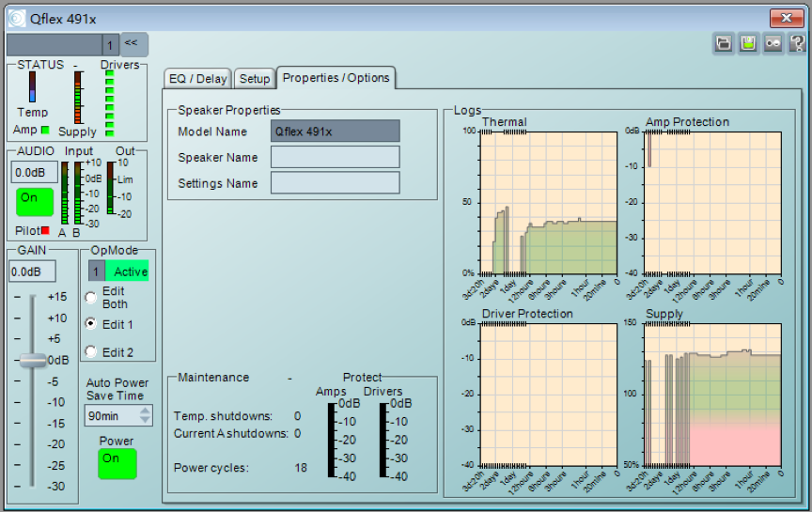
Task: Click the Input A level meter
Action: (64, 193)
